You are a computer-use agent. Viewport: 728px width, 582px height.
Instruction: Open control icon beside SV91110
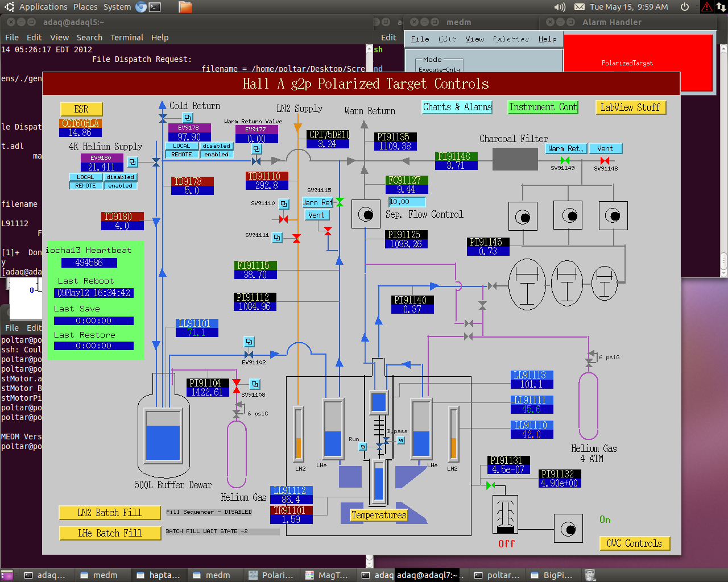click(284, 203)
